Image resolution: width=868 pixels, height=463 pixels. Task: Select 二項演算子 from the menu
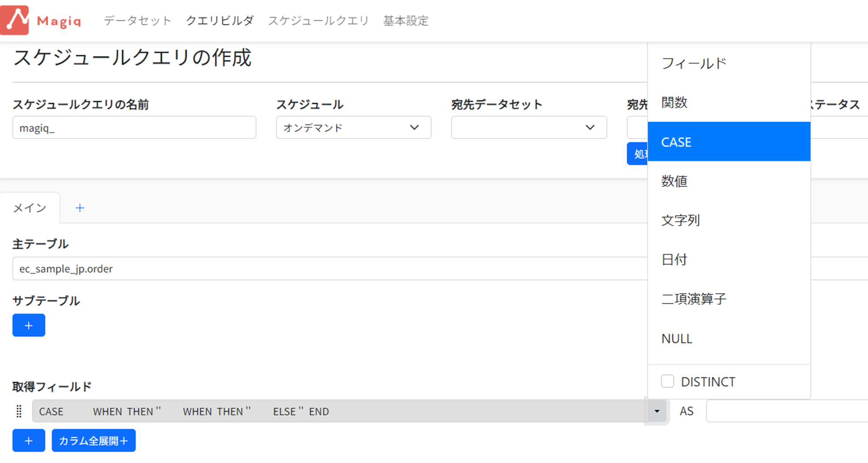694,299
